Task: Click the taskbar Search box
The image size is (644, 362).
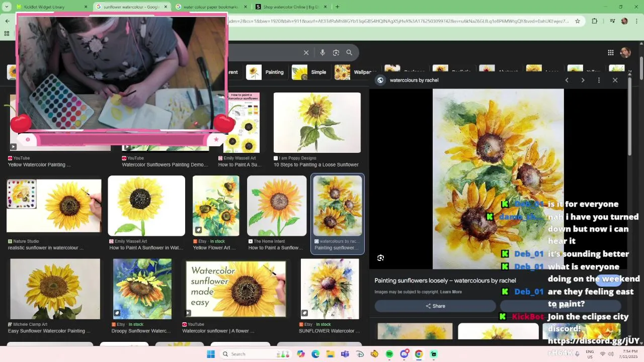Action: point(256,354)
